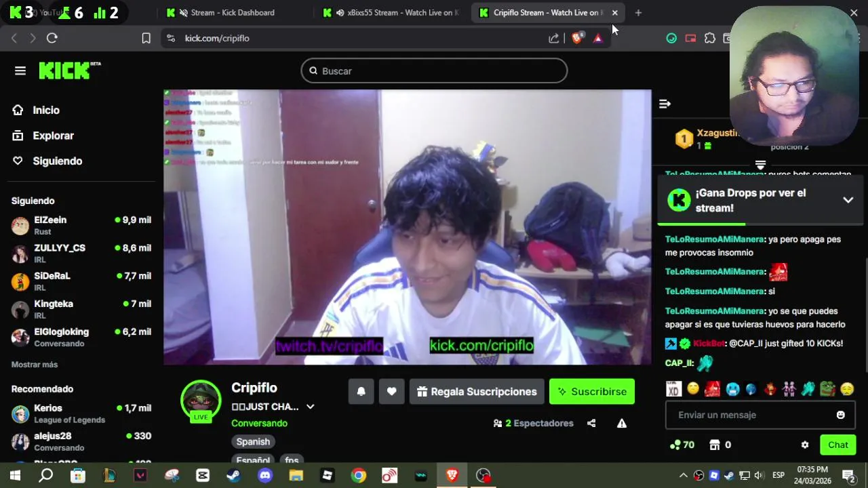Collapse the Gana Drops banner
The height and width of the screenshot is (488, 868).
click(848, 200)
